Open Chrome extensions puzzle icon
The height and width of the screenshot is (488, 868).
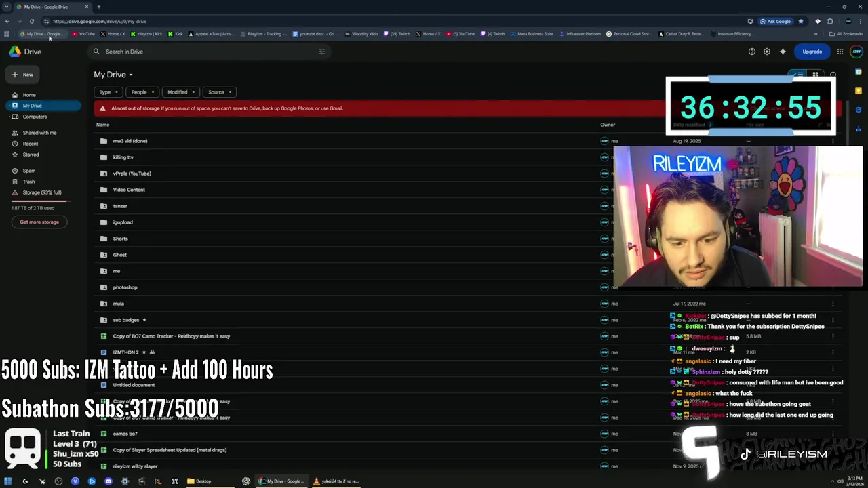(x=830, y=21)
